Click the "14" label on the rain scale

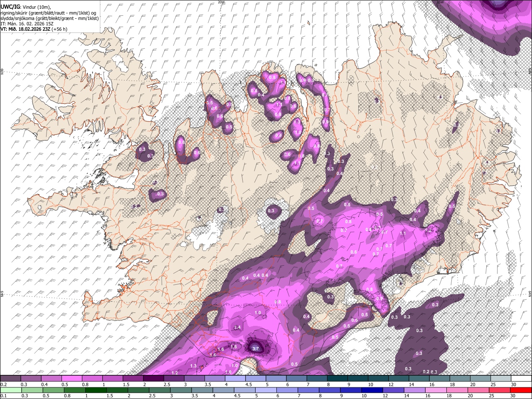click(x=406, y=396)
